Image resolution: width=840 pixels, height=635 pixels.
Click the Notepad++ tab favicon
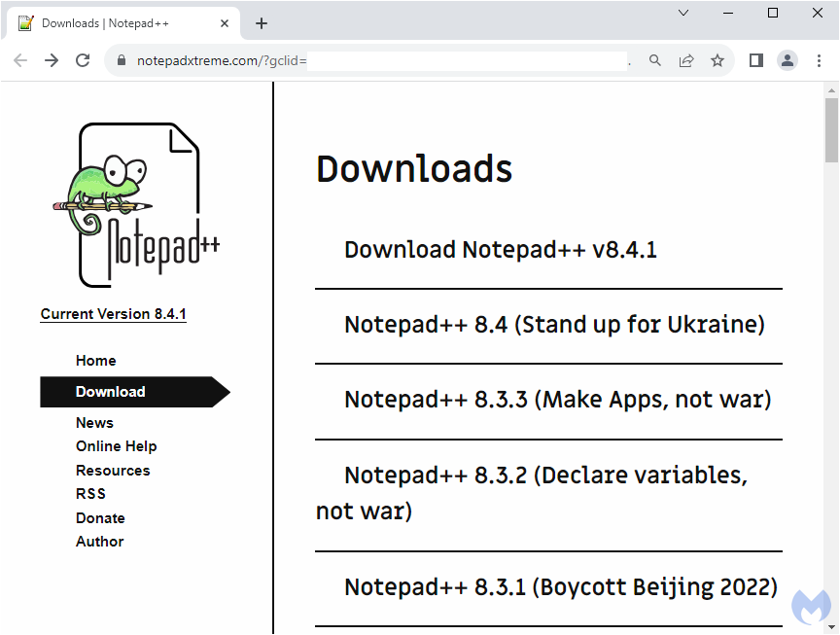click(25, 23)
